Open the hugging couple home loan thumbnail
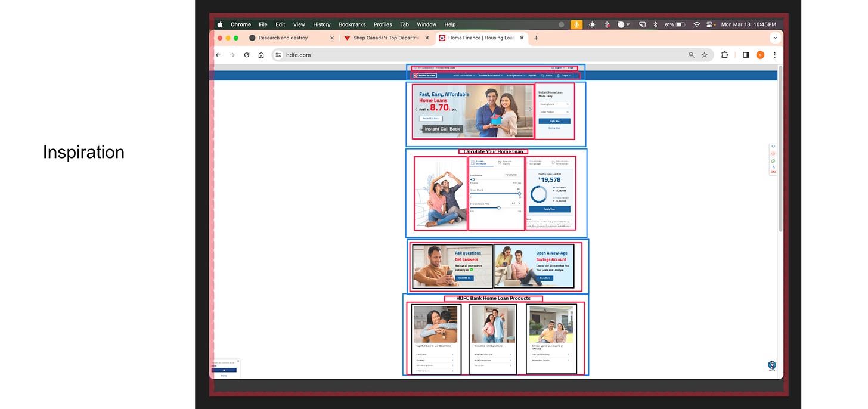The height and width of the screenshot is (409, 868). pos(436,324)
